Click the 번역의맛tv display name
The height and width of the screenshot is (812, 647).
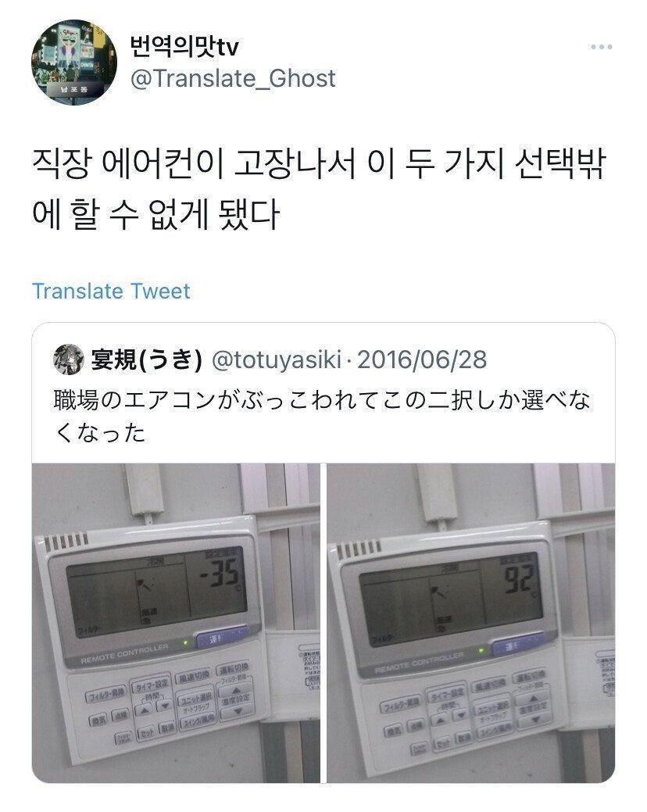coord(184,47)
